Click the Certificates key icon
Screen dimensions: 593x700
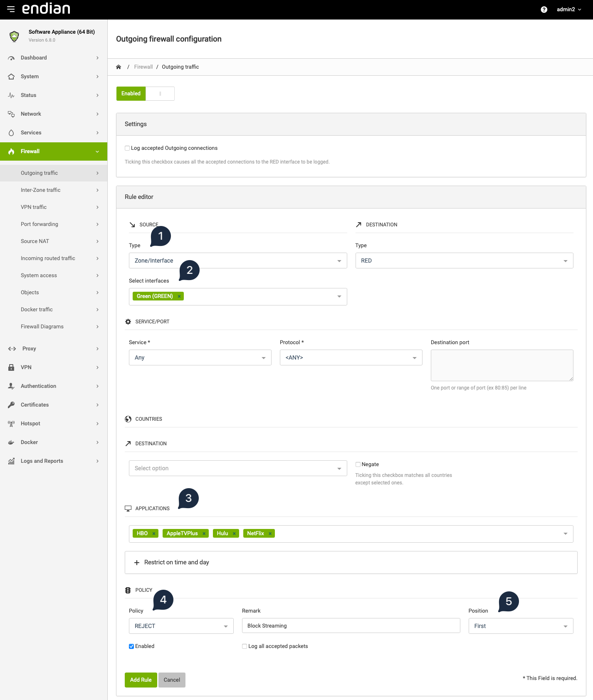pos(11,405)
